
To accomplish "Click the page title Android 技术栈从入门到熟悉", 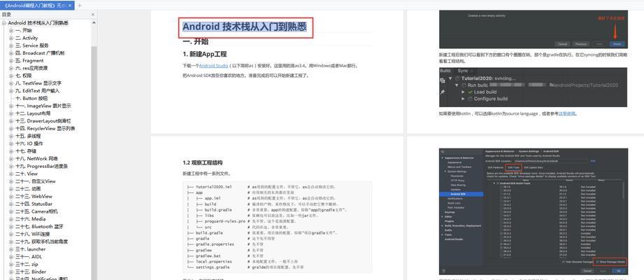I will tap(245, 27).
